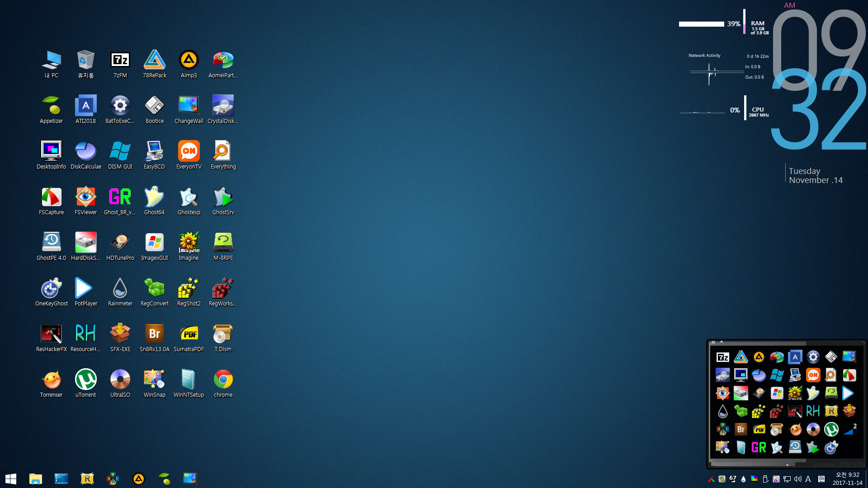
Task: Open Rainmeter desktop shortcut
Action: (x=120, y=292)
